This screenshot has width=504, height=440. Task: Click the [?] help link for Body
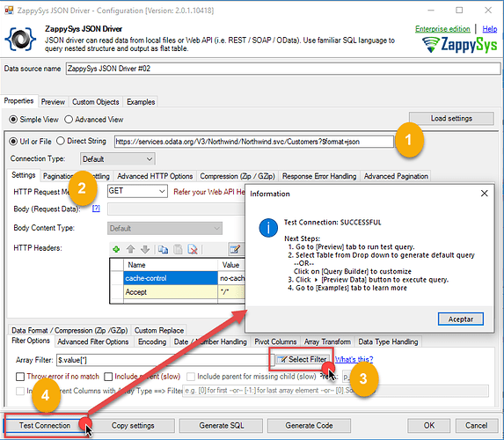point(96,209)
